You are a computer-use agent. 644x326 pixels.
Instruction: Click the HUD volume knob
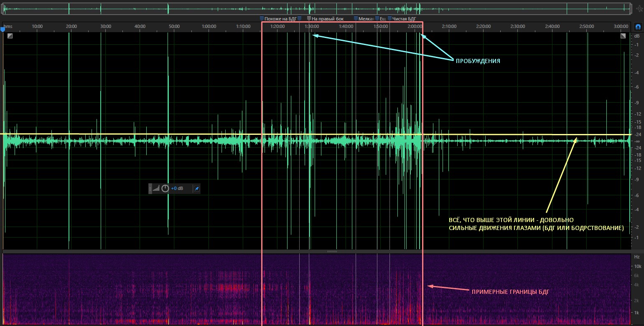(x=165, y=189)
